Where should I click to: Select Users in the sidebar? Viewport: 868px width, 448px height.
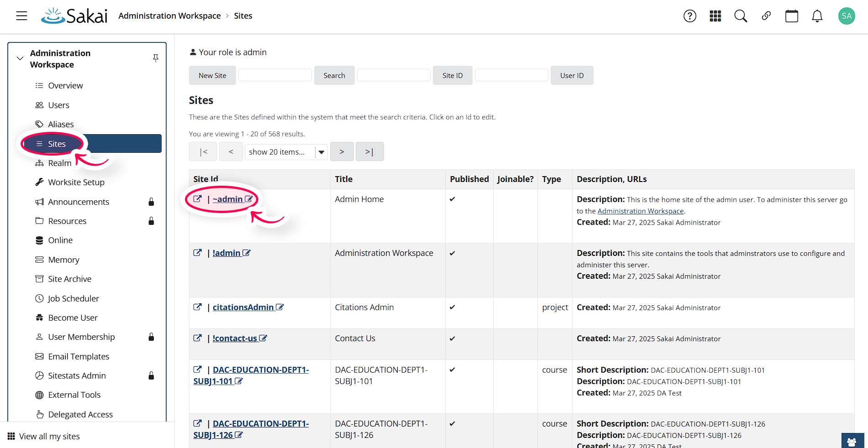58,105
